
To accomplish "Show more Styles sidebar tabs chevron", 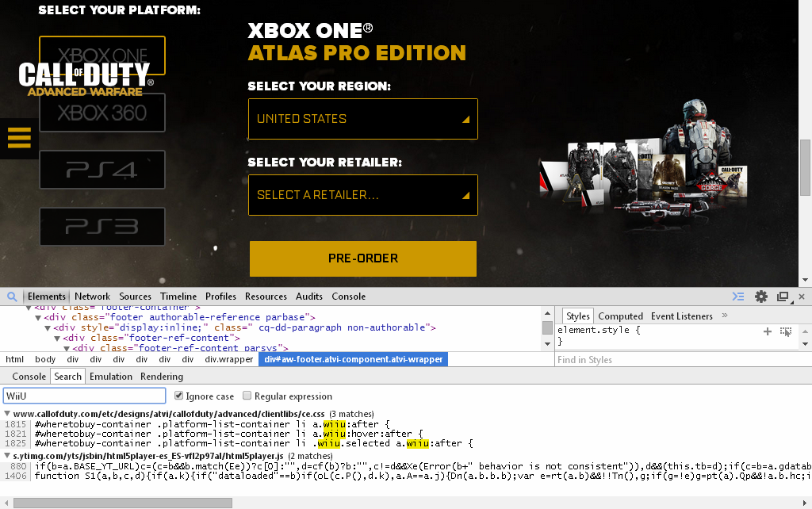I will pyautogui.click(x=725, y=316).
